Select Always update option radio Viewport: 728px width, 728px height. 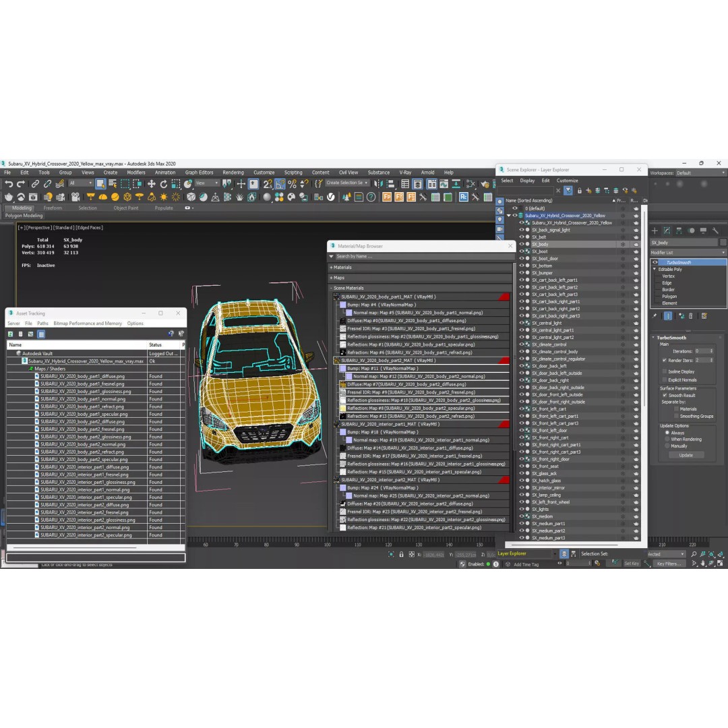pos(667,433)
